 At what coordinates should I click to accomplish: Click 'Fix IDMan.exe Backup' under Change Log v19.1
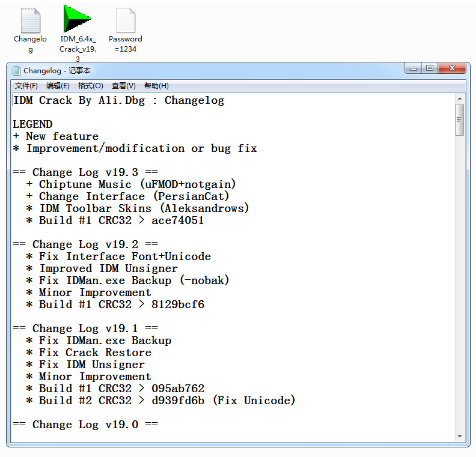[x=105, y=340]
